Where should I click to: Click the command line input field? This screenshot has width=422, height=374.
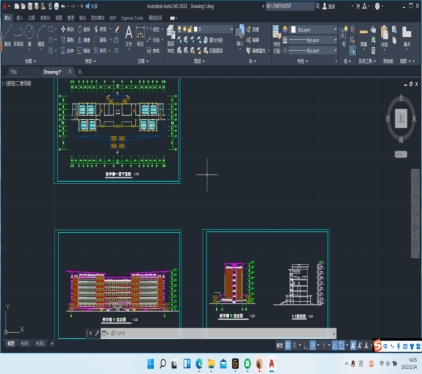click(x=218, y=333)
